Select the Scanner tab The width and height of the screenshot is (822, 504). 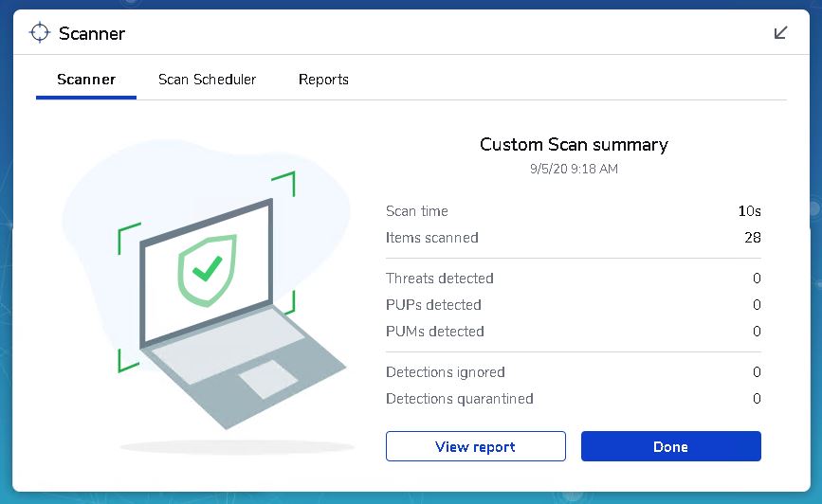tap(86, 80)
